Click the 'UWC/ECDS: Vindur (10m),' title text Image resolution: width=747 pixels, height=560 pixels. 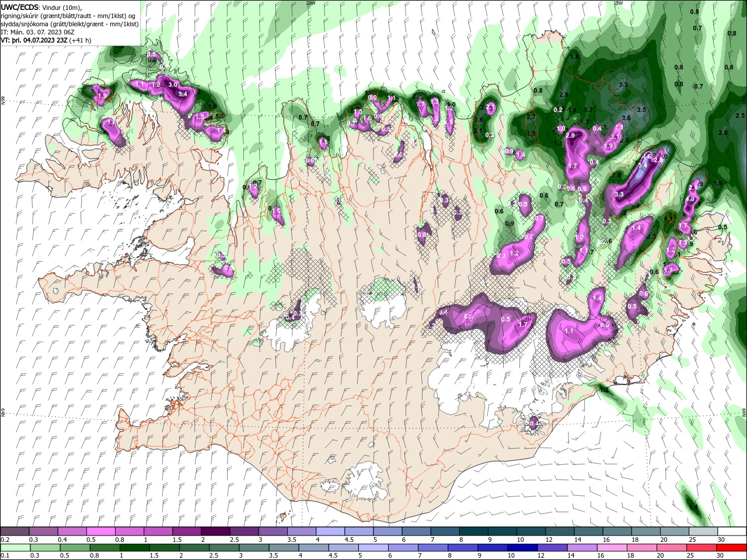[x=41, y=7]
